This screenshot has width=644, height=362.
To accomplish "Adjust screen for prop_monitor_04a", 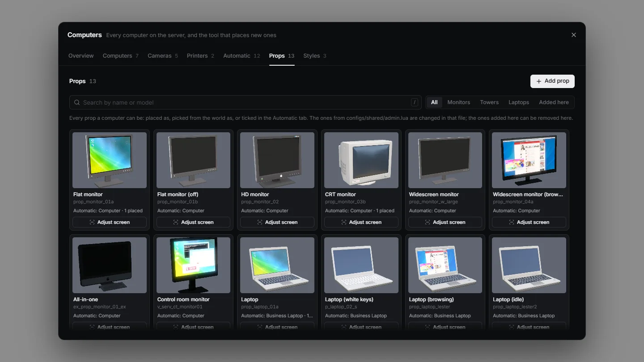I will click(529, 222).
